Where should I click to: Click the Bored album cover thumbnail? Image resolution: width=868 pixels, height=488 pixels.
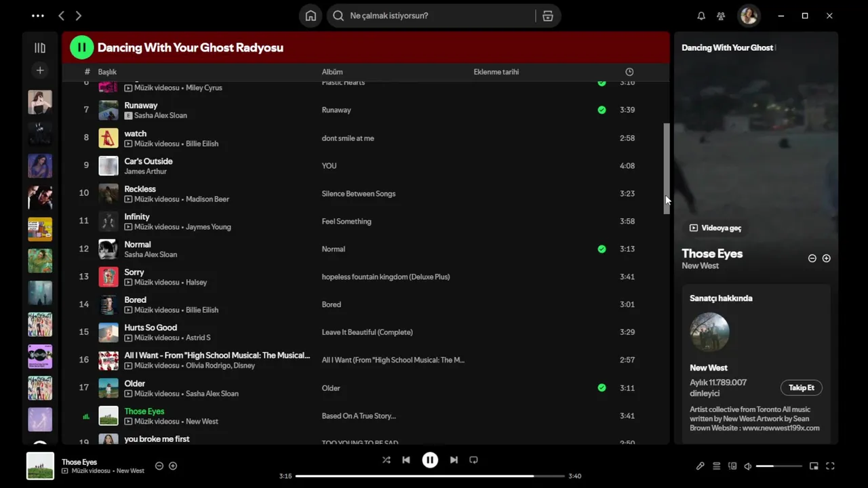(x=108, y=304)
